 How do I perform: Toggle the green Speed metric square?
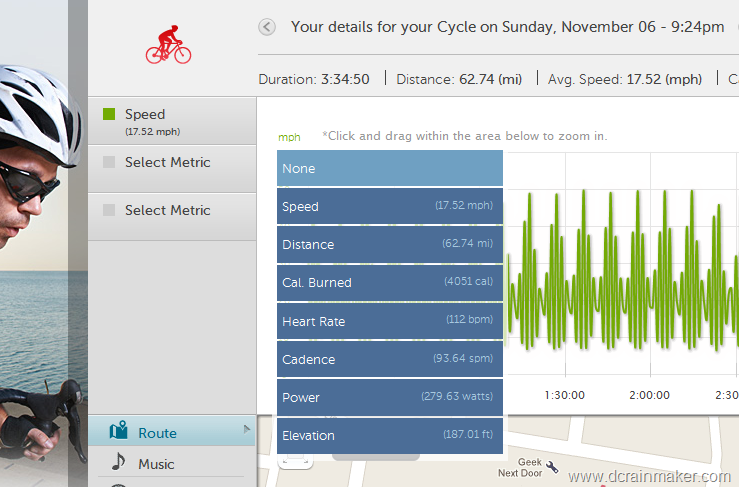click(x=109, y=114)
